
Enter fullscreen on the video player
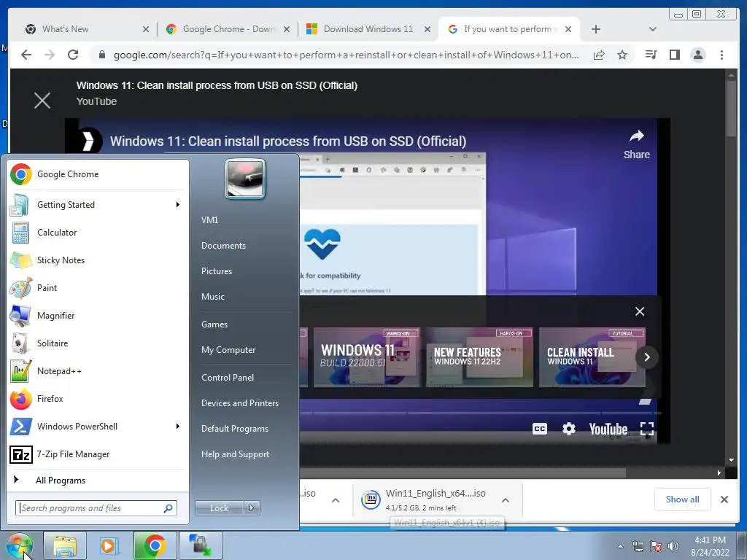[x=646, y=429]
